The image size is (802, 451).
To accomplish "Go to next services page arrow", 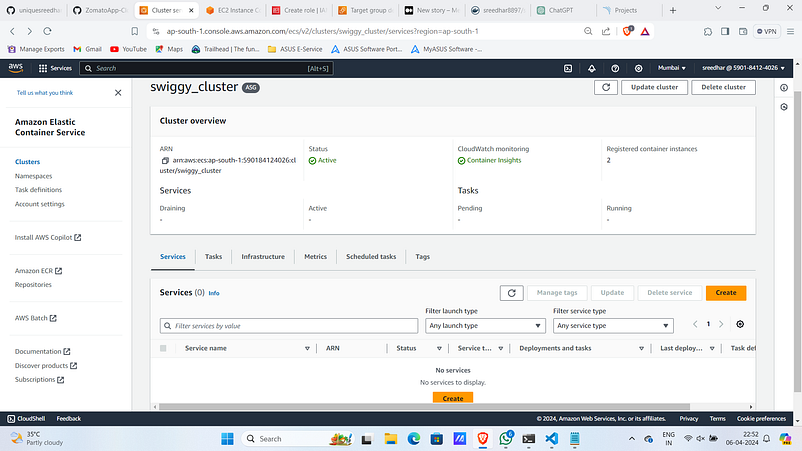I will (x=721, y=324).
